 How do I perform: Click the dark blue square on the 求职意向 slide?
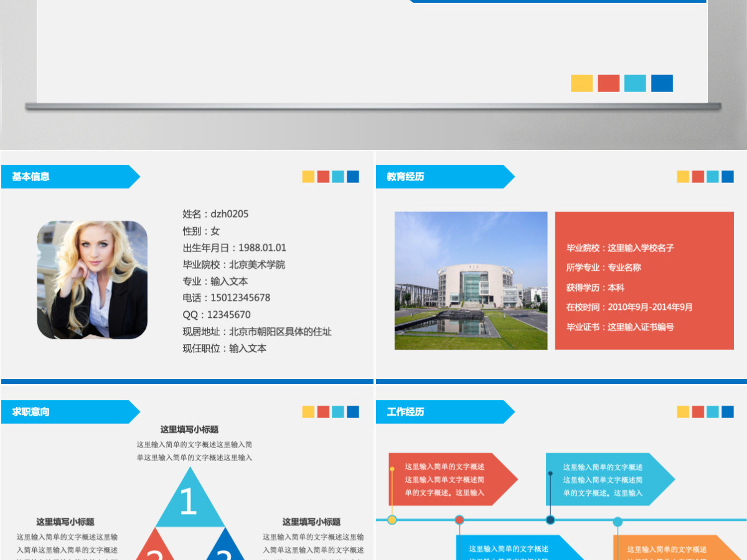(353, 412)
